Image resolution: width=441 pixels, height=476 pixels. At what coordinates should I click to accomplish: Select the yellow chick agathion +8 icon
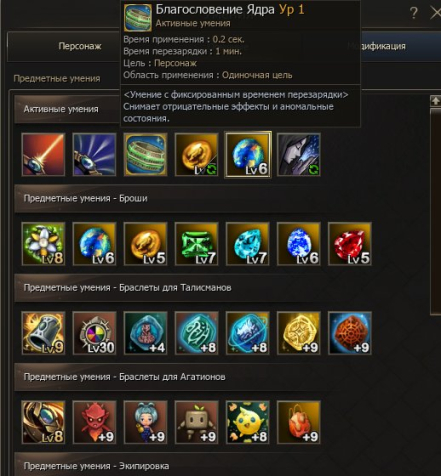(248, 422)
